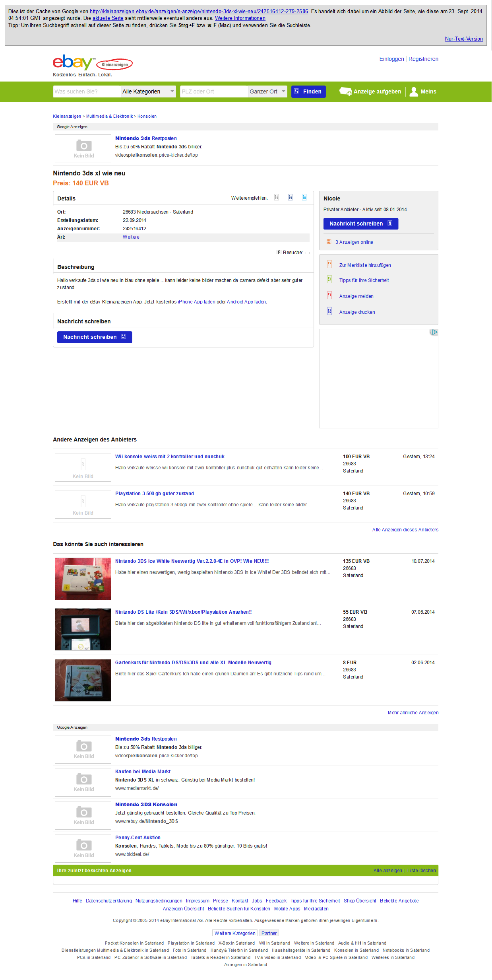Click the Anzeige drucken link

(x=357, y=312)
